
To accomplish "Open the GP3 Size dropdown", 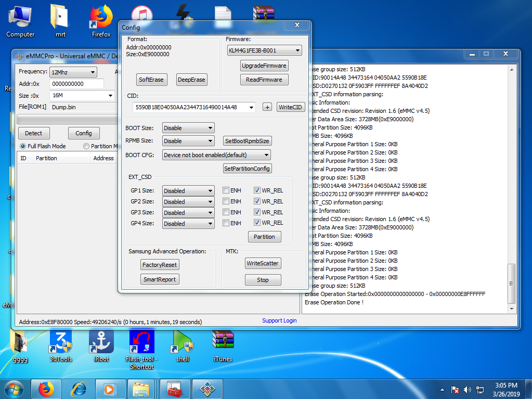I will [x=188, y=212].
